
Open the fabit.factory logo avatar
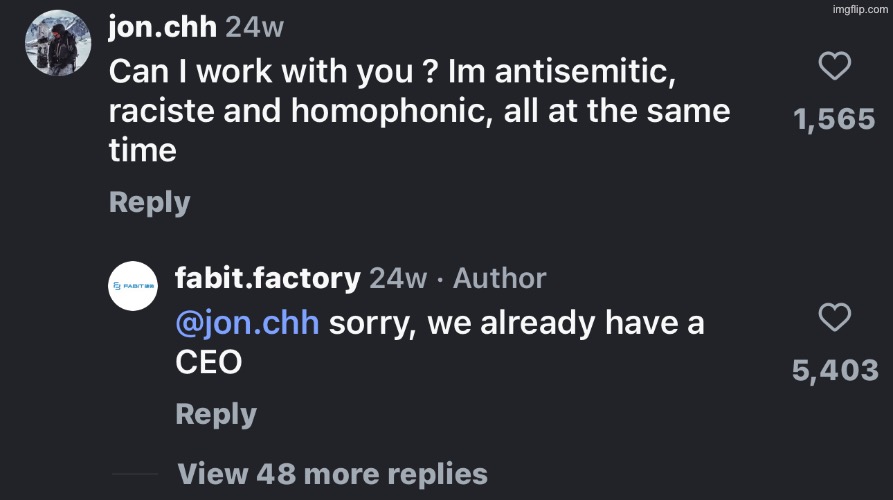pyautogui.click(x=135, y=288)
